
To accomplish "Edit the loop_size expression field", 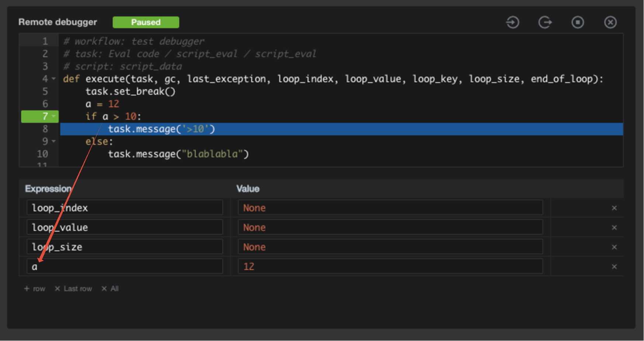I will [125, 247].
